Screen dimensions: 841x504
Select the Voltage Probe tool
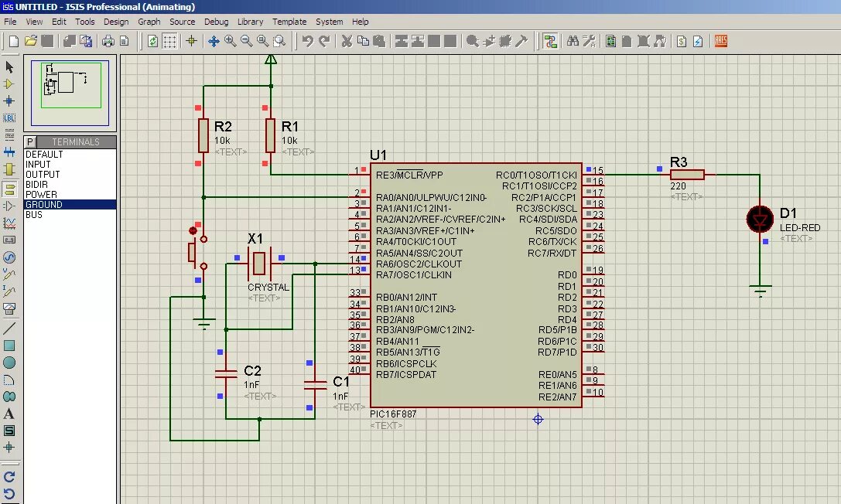click(9, 274)
